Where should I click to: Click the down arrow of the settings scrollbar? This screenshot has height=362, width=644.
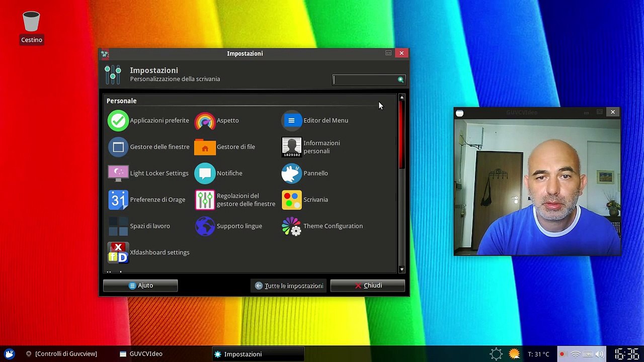coord(401,269)
